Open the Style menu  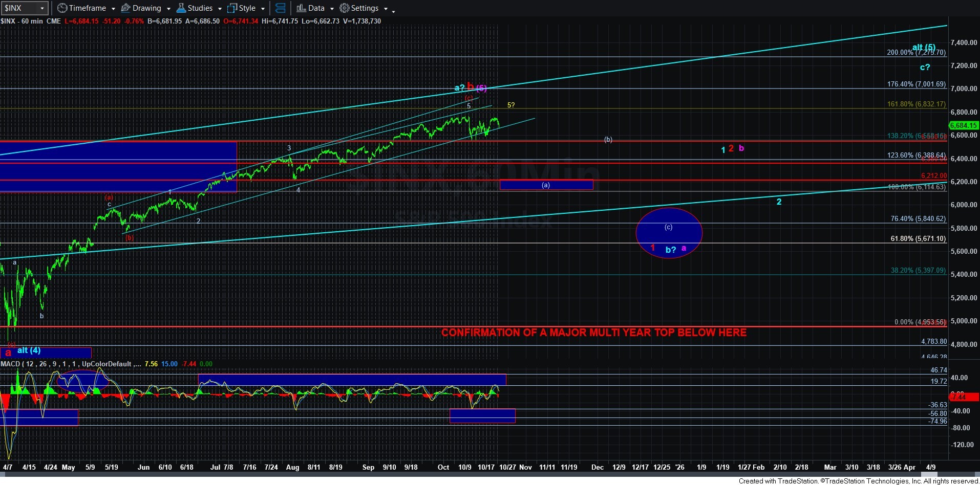pyautogui.click(x=247, y=8)
